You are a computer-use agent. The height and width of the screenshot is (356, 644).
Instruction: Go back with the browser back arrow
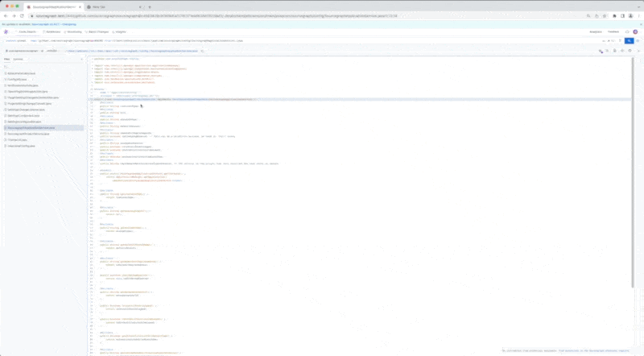point(6,16)
